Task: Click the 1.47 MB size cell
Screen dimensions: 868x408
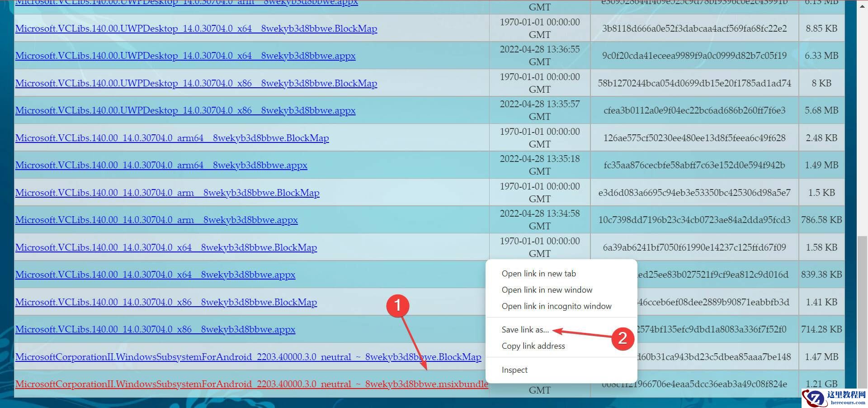Action: (x=821, y=357)
